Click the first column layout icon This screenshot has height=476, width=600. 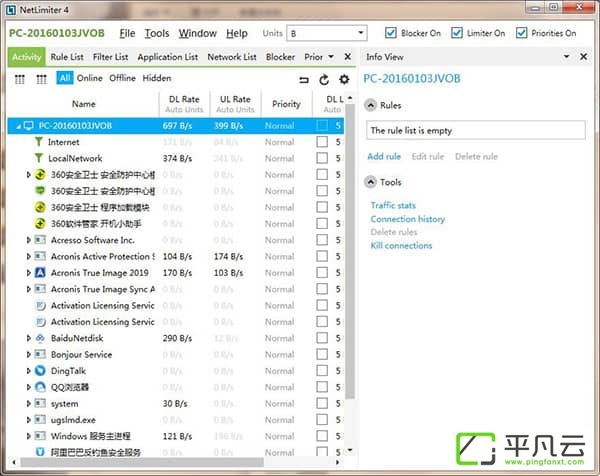coord(20,79)
